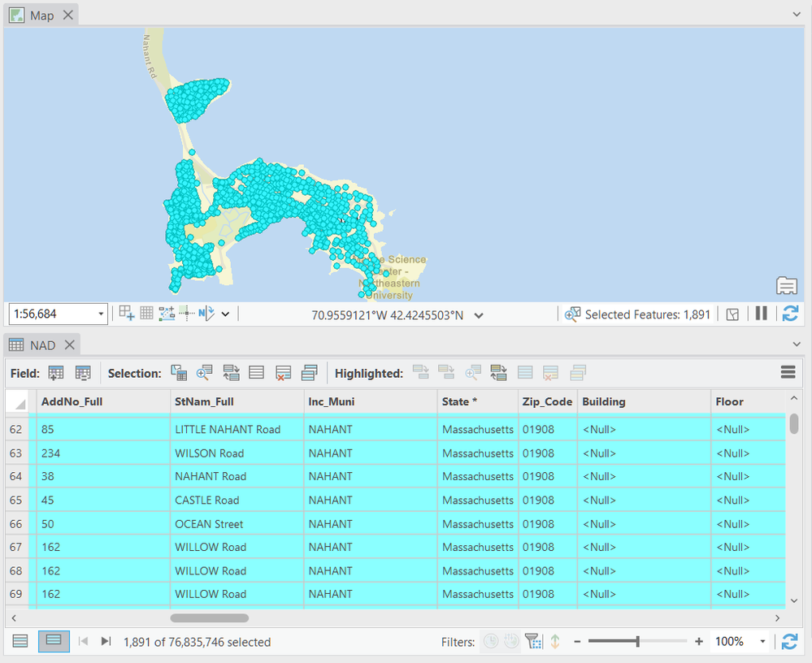Click table scroll right arrow
Viewport: 812px width, 663px height.
click(777, 618)
